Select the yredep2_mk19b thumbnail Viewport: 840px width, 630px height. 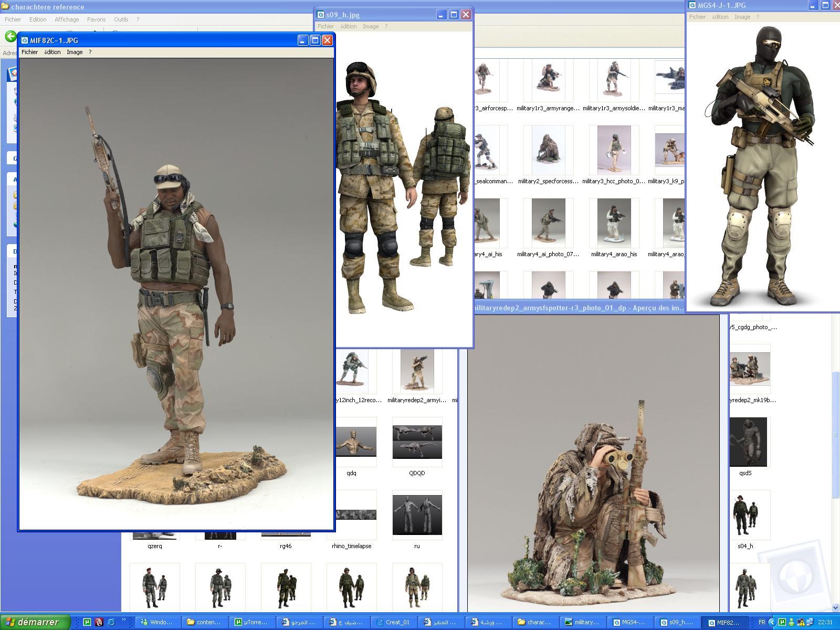750,369
